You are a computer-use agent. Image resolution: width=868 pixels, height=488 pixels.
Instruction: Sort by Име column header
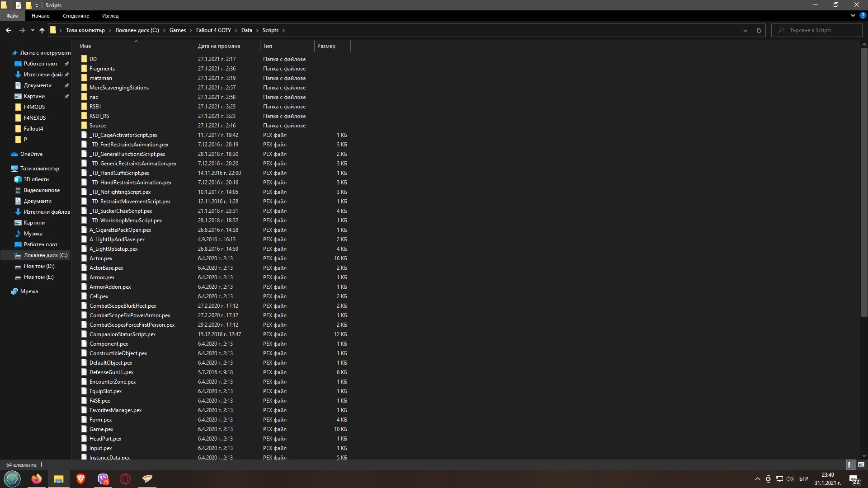click(x=136, y=46)
